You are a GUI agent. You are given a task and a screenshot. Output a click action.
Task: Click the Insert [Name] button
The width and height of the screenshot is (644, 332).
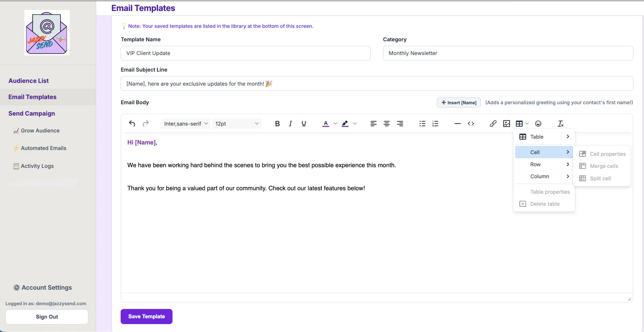click(459, 103)
